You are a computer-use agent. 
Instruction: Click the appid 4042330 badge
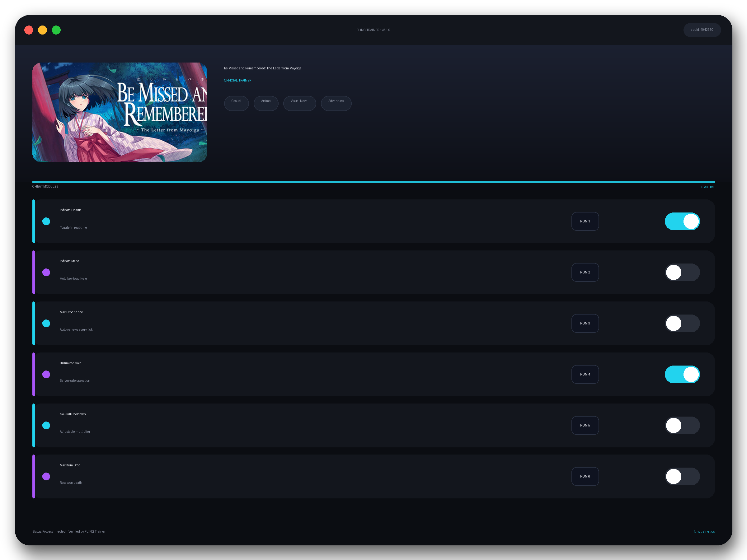click(x=702, y=30)
